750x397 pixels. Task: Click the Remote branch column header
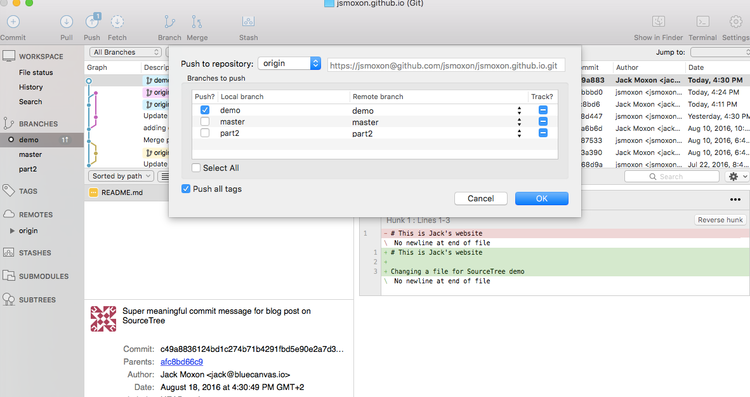[x=378, y=97]
